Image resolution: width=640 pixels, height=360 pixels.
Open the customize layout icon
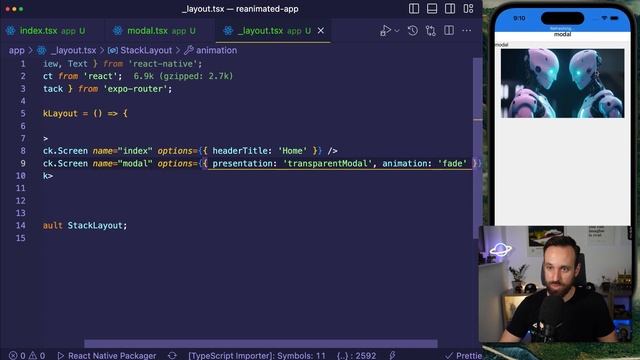468,9
